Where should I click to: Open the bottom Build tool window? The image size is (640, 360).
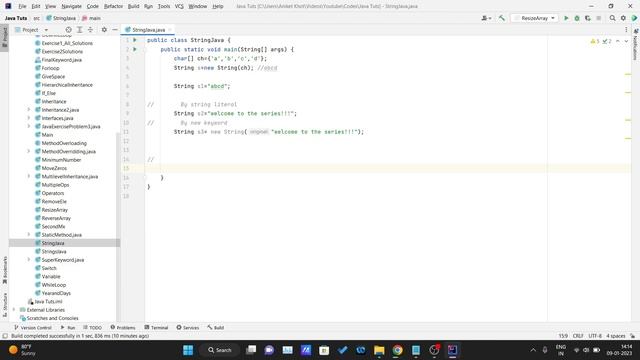[x=216, y=327]
